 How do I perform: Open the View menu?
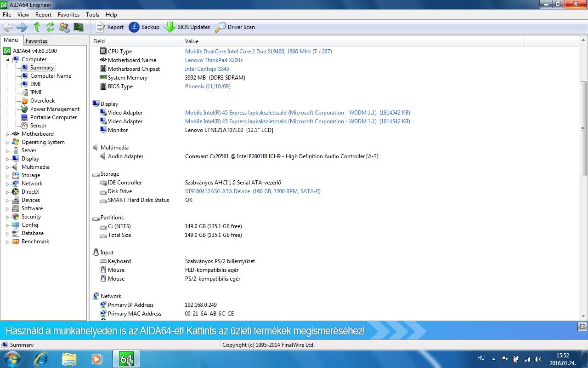coord(23,15)
